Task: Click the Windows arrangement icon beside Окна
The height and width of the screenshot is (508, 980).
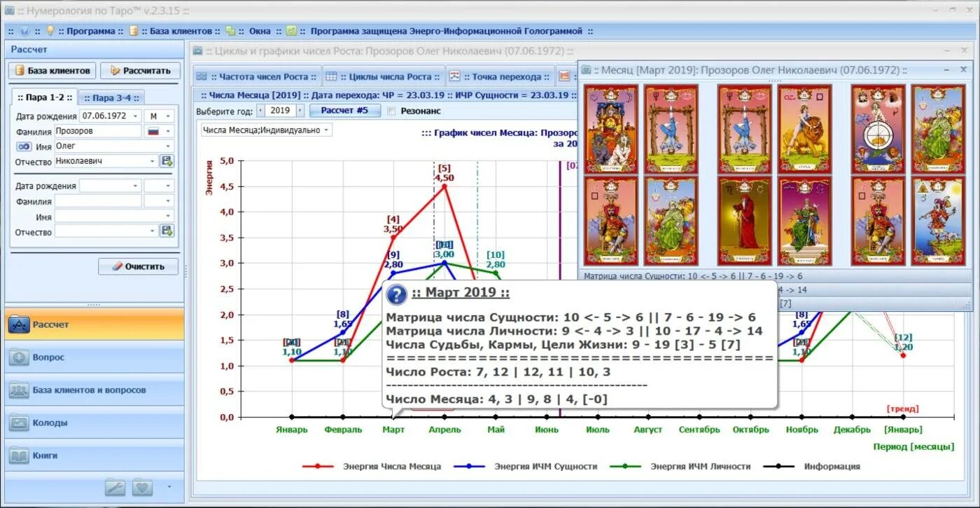Action: pyautogui.click(x=230, y=31)
